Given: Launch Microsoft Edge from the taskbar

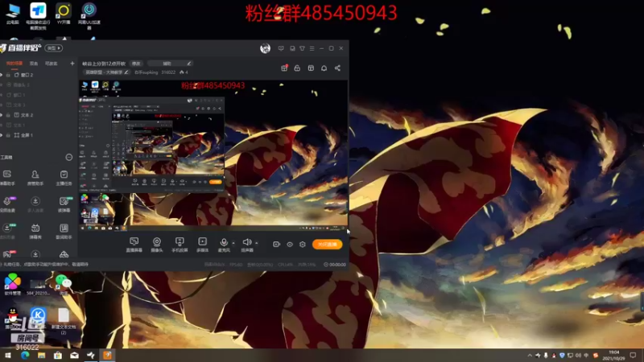Looking at the screenshot, I should [x=25, y=355].
